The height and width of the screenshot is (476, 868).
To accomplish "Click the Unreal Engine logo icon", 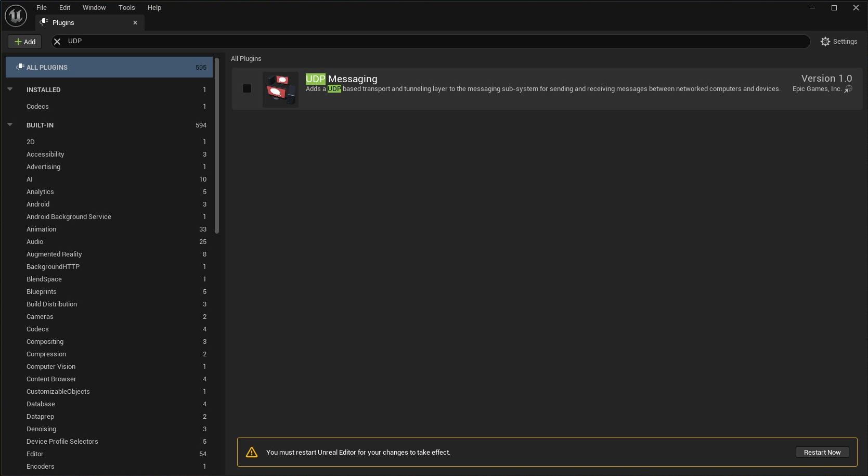I will pyautogui.click(x=16, y=16).
